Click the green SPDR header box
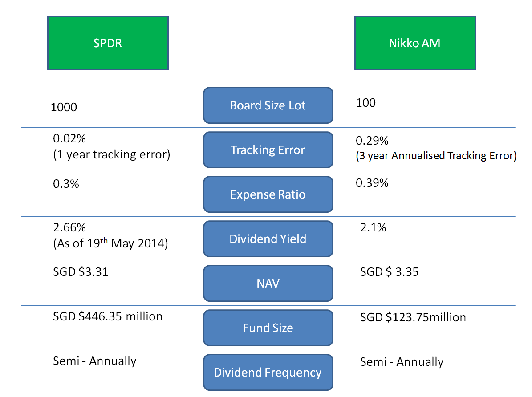Screen dimensions: 532x397 pyautogui.click(x=108, y=43)
